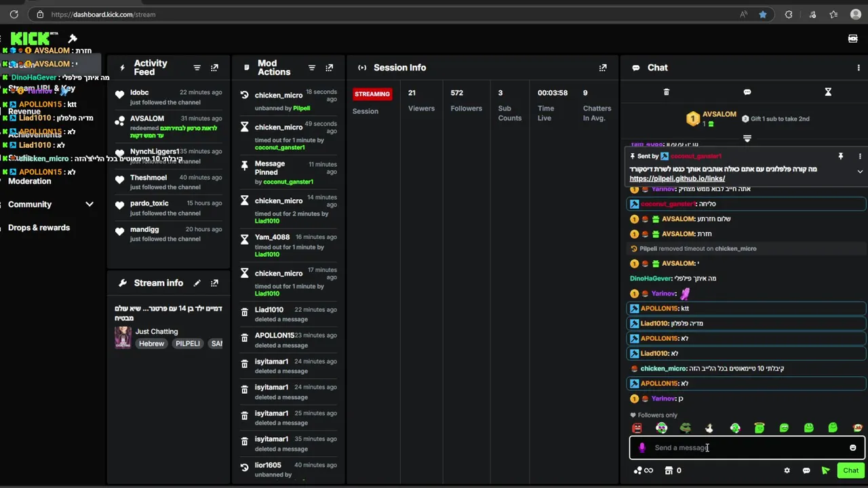
Task: Select pardo_toxic follow activity entry
Action: 169,208
